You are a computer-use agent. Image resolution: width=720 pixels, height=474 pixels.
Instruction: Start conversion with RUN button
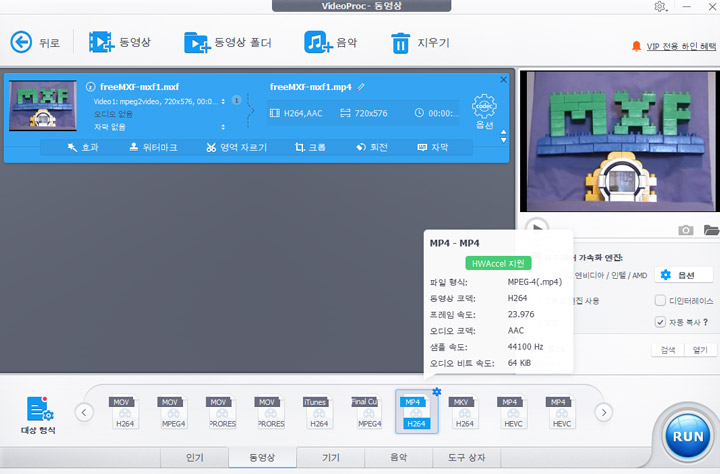coord(687,436)
